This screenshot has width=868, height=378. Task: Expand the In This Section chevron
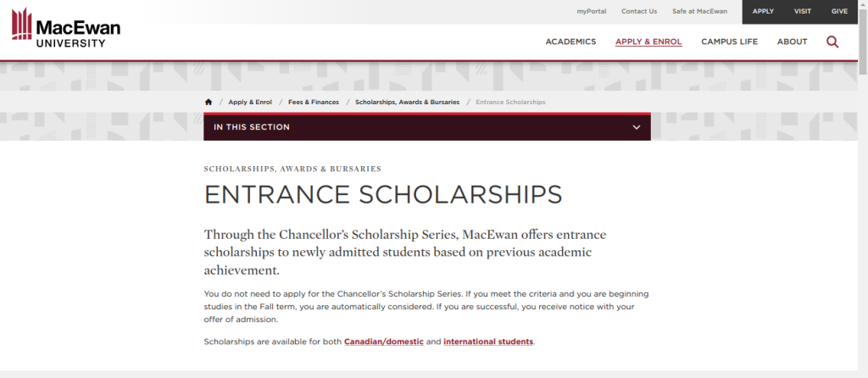[637, 127]
